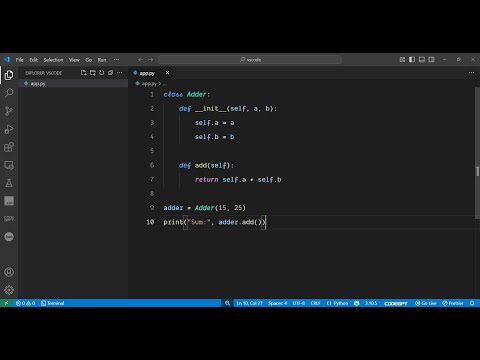
Task: Open editor More Actions ellipsis menu
Action: (471, 73)
